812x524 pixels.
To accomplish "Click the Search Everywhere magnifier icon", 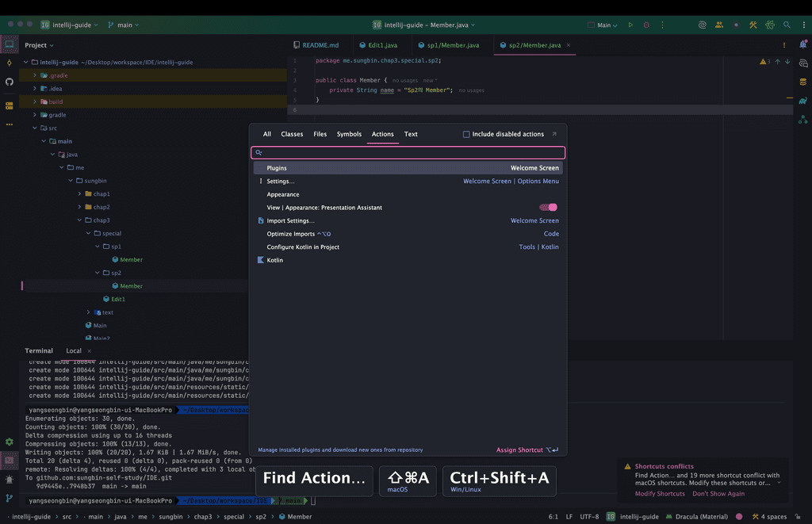I will click(787, 25).
